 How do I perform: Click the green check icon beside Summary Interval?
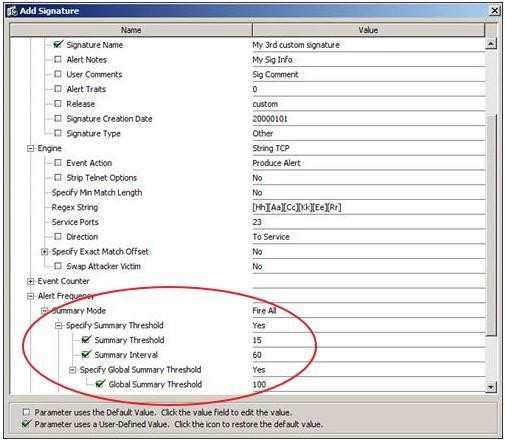(86, 354)
